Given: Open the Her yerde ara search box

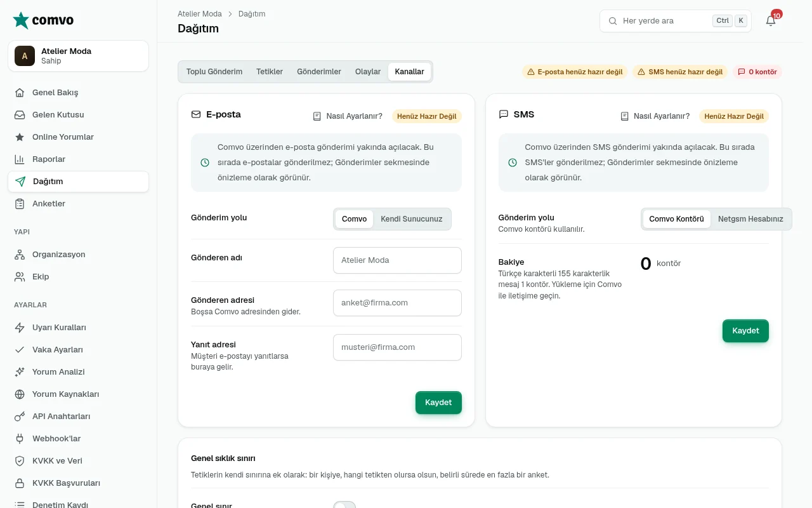Looking at the screenshot, I should click(676, 21).
